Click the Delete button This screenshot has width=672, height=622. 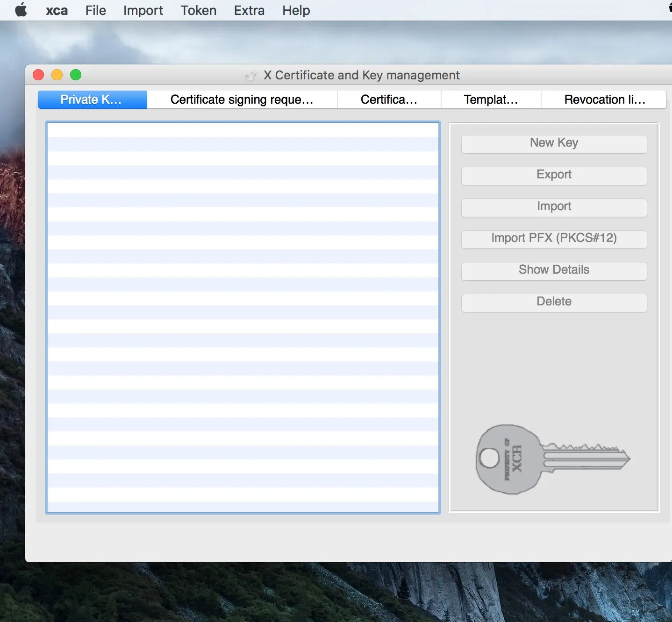[554, 302]
